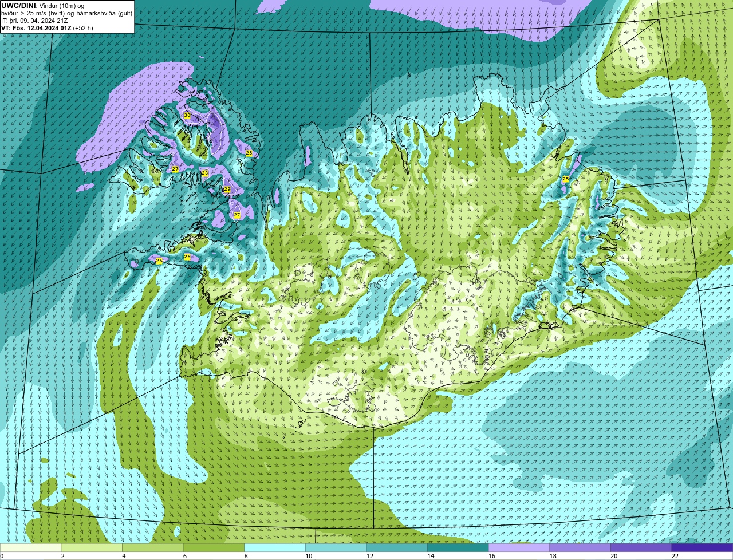This screenshot has height=560, width=733.
Task: Click the yellow gust label 28
Action: pos(205,173)
